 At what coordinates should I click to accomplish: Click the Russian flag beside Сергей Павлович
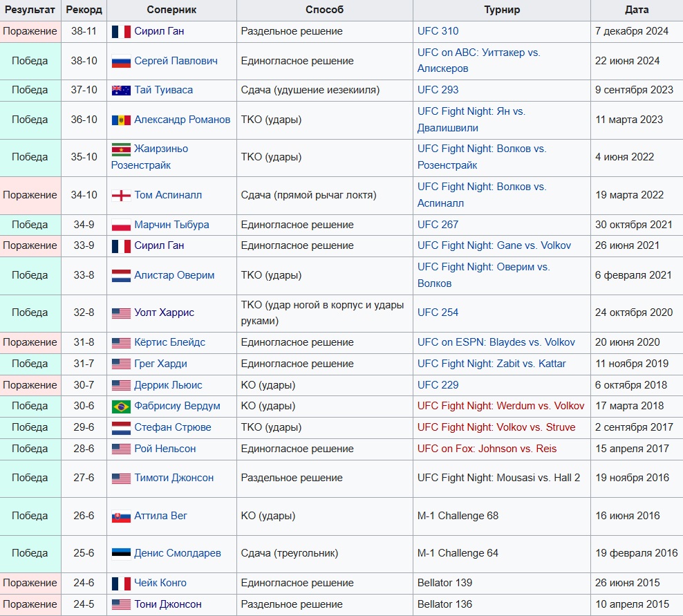121,61
